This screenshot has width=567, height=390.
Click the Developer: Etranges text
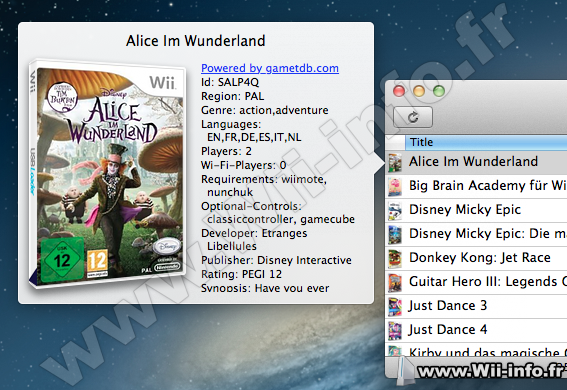pyautogui.click(x=254, y=233)
